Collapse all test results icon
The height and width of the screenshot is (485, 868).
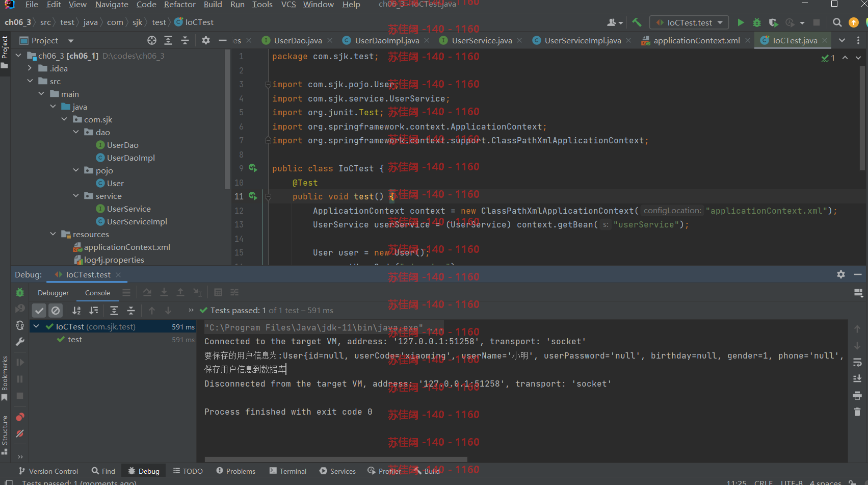tap(131, 310)
